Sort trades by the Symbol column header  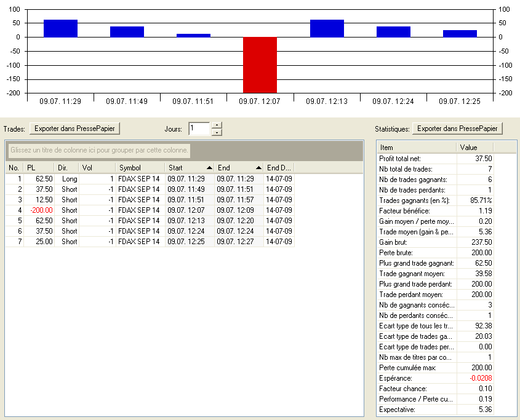pos(139,168)
